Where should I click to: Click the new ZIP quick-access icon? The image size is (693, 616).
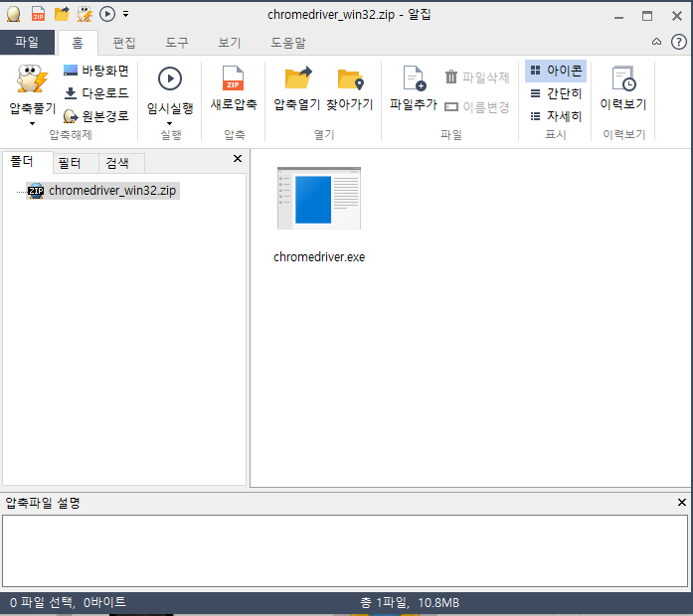pyautogui.click(x=39, y=14)
